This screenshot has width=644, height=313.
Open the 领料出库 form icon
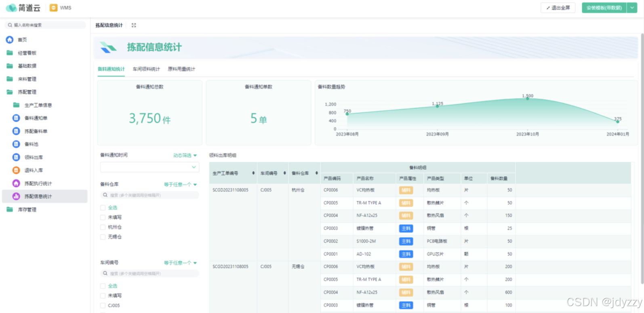pyautogui.click(x=16, y=157)
